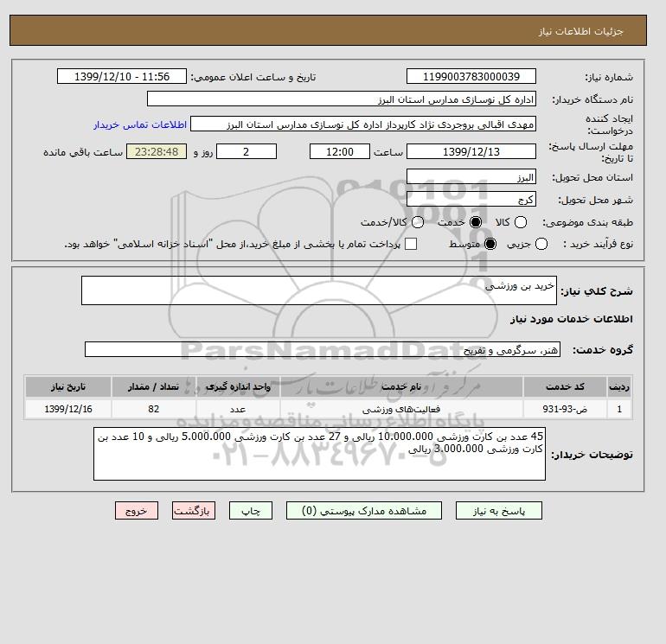Click the delivery province field البرز
Image resolution: width=666 pixels, height=644 pixels.
(471, 177)
